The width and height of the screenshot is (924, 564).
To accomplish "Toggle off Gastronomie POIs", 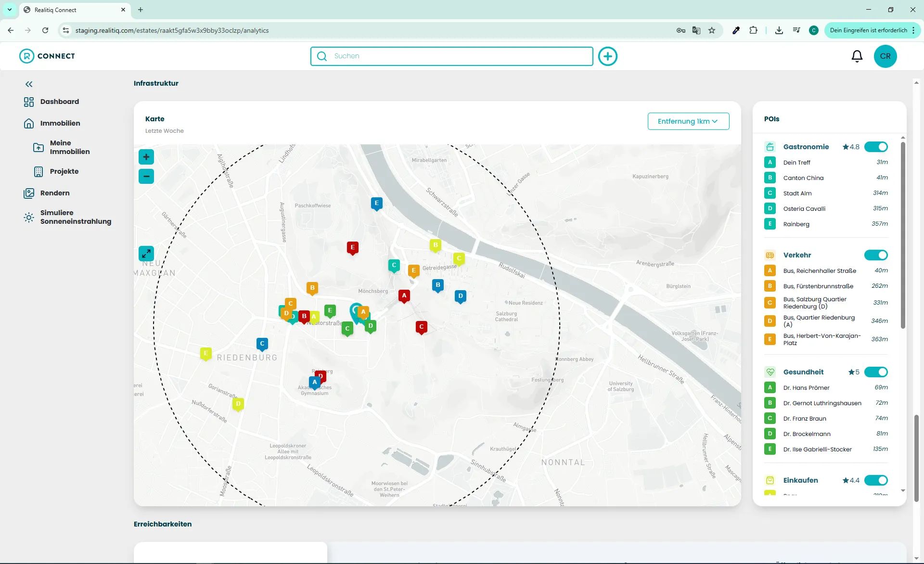I will (876, 147).
